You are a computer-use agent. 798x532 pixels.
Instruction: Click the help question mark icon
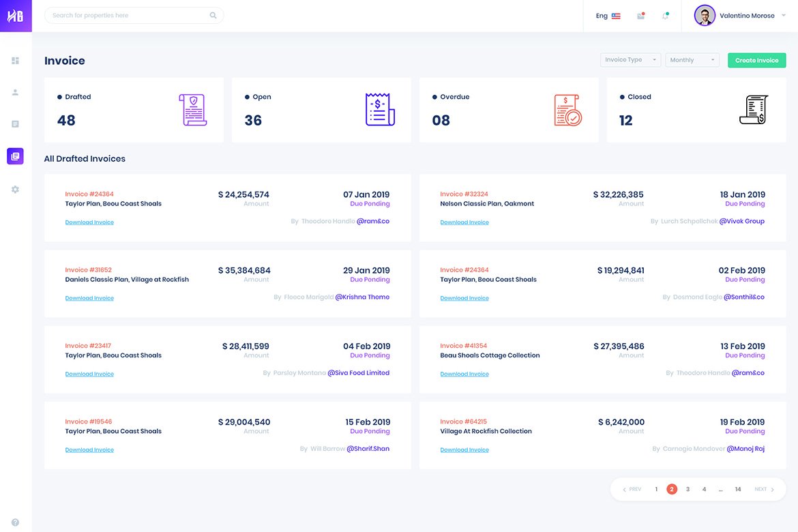click(x=15, y=522)
